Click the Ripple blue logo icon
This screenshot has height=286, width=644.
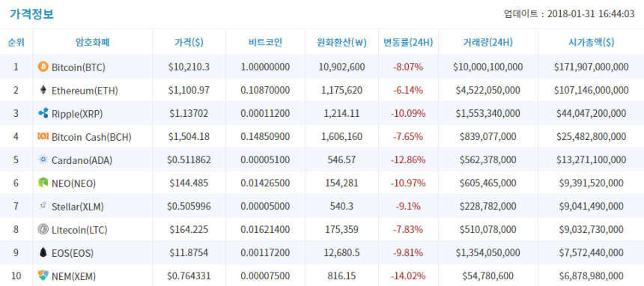(x=43, y=113)
